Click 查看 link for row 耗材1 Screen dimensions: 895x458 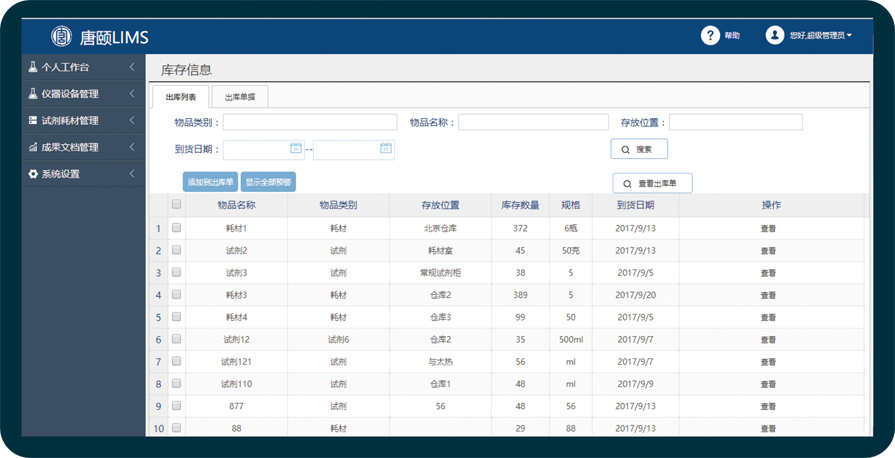(768, 228)
